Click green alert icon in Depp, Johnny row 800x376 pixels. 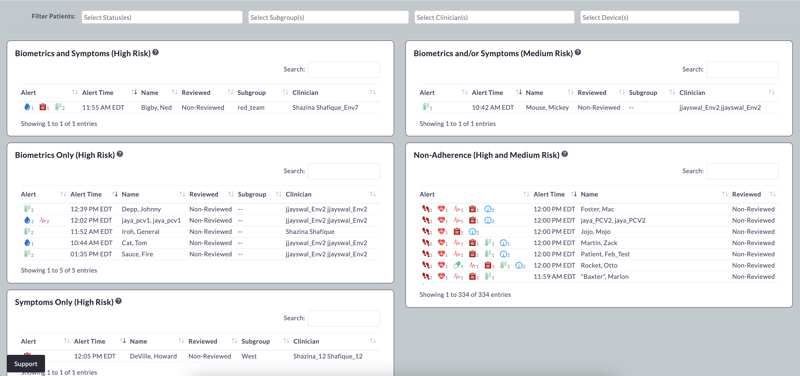coord(27,209)
